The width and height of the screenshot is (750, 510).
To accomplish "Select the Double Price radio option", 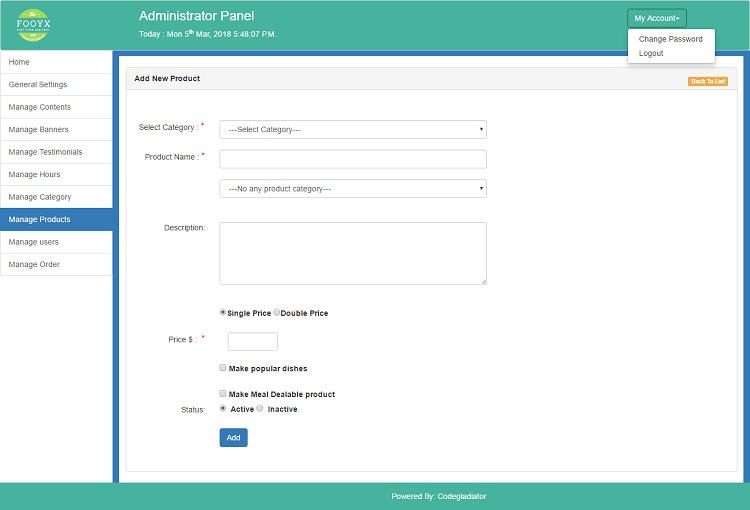I will pos(277,313).
